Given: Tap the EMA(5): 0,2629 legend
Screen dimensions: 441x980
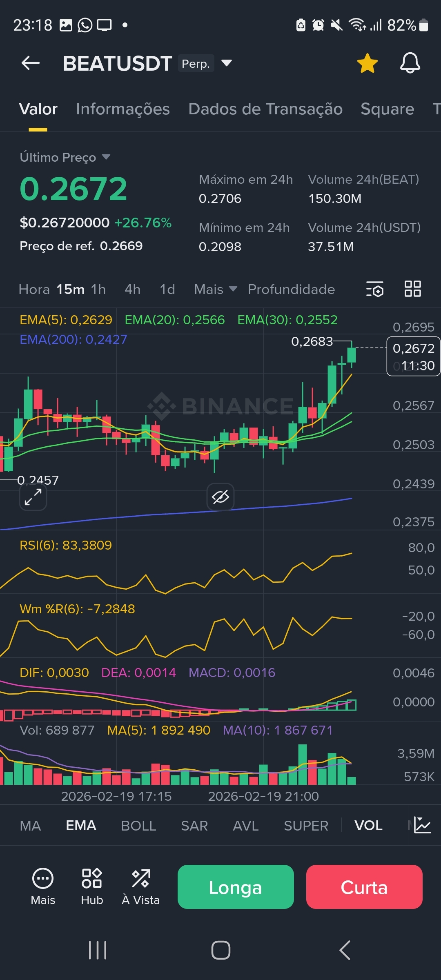Looking at the screenshot, I should point(66,320).
